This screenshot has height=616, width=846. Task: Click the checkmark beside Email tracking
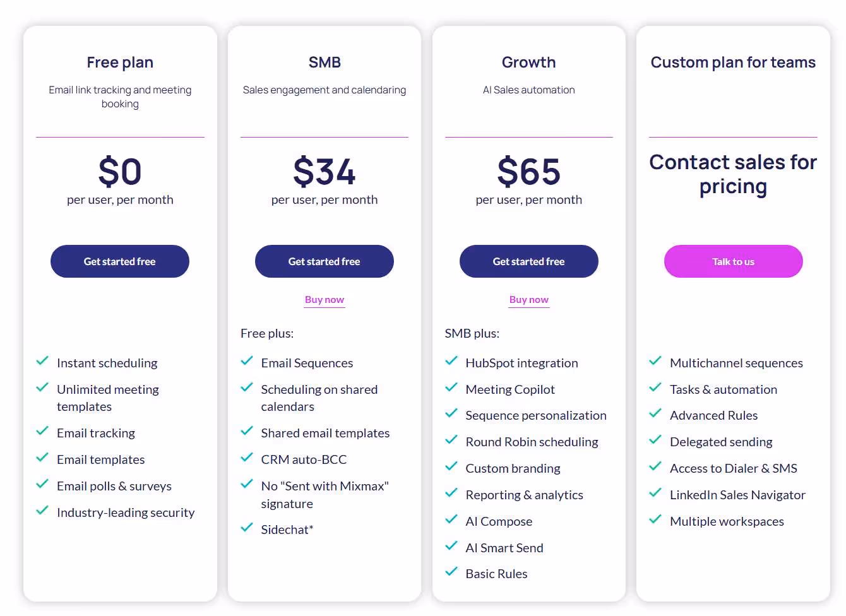42,432
